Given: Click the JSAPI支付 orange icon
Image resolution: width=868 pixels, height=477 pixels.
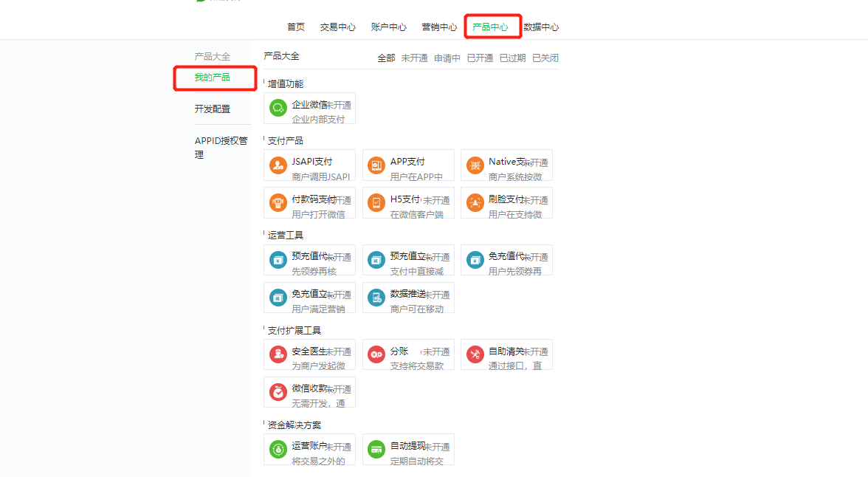Looking at the screenshot, I should pos(278,165).
